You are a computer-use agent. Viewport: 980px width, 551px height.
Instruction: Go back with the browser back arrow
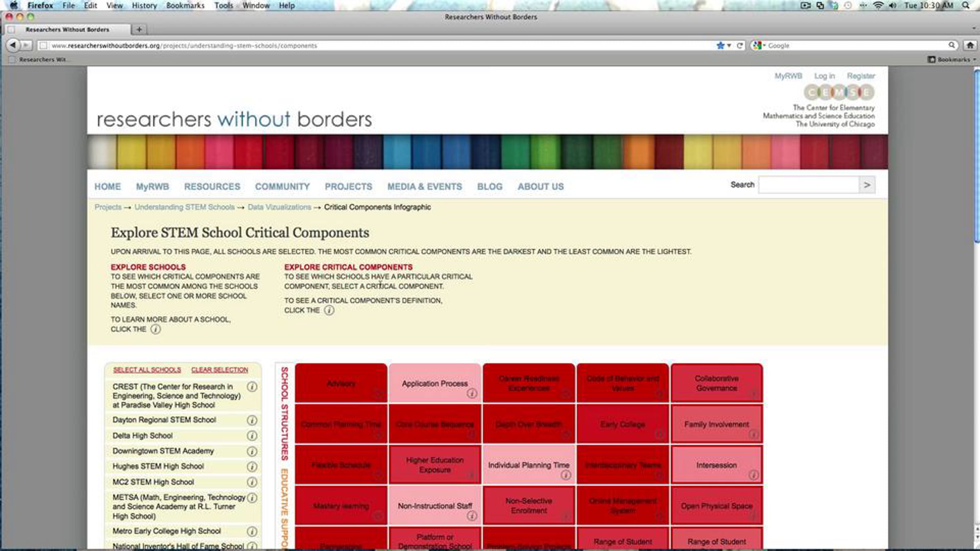13,45
